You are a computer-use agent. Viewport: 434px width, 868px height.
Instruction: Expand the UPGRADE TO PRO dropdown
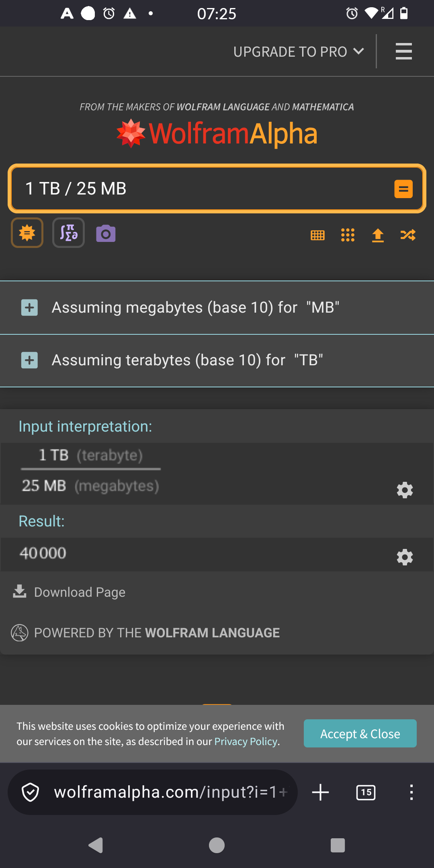tap(299, 52)
